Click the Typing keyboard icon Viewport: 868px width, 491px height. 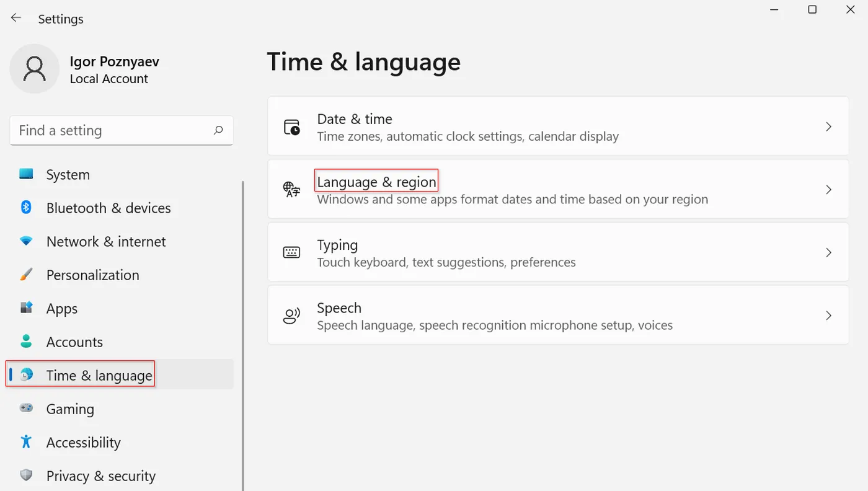click(x=291, y=252)
